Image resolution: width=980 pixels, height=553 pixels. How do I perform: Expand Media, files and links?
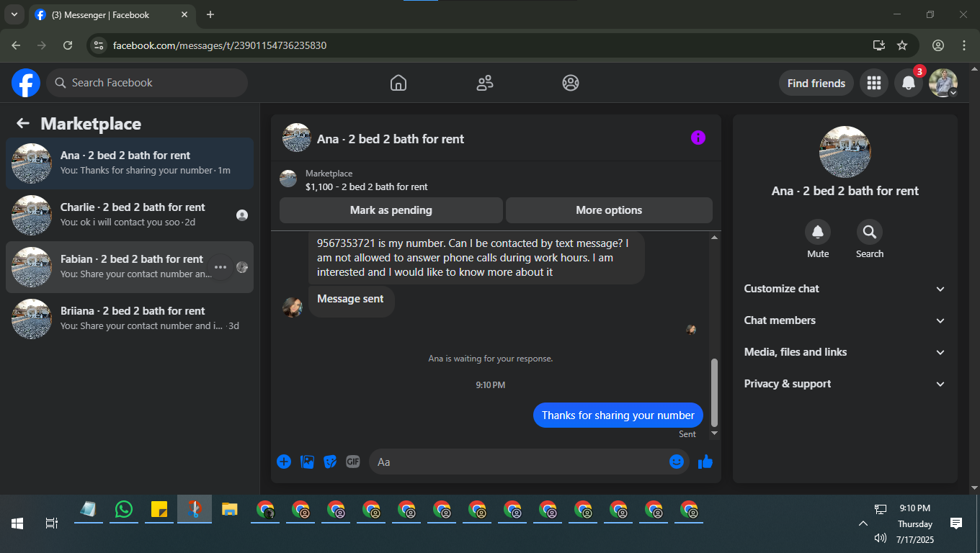845,352
